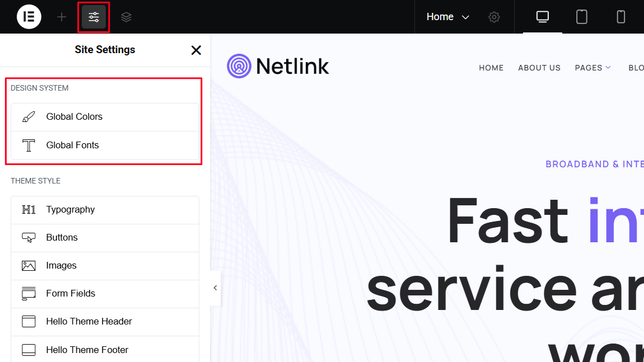
Task: Open Typography theme style settings
Action: pos(105,210)
